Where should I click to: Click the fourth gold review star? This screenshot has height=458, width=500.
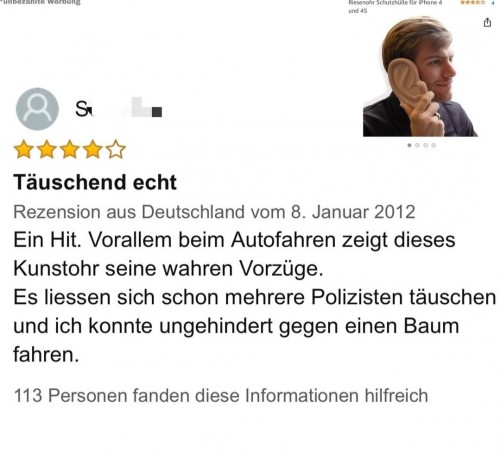click(x=92, y=149)
